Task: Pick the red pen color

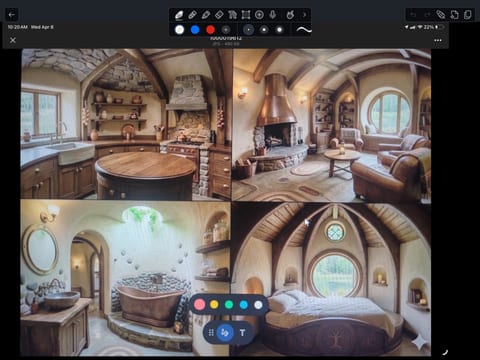Action: coord(210,30)
